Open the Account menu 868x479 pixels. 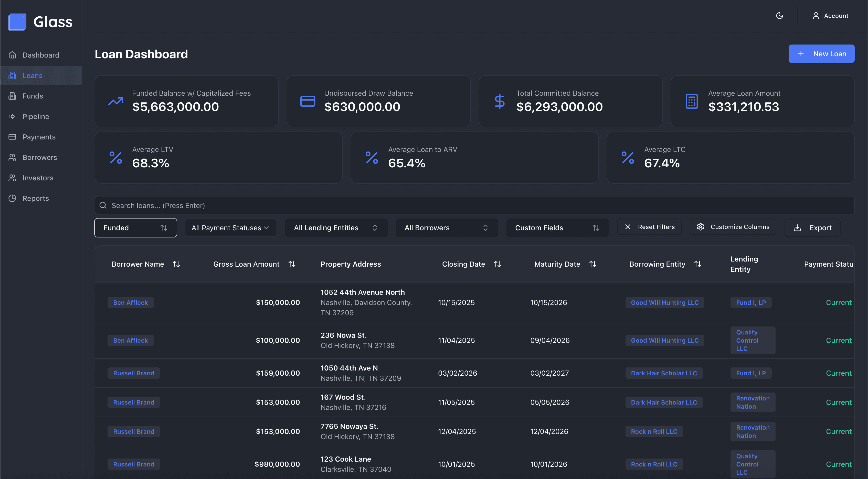(831, 16)
